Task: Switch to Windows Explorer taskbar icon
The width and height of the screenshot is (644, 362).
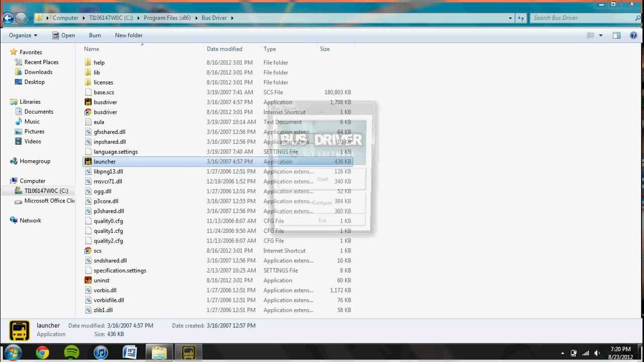Action: click(159, 353)
